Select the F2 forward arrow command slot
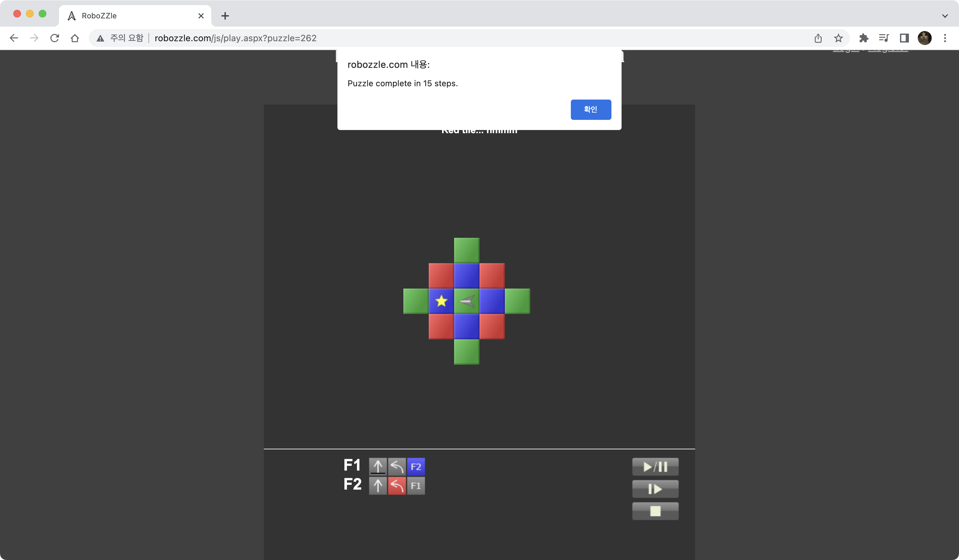This screenshot has width=959, height=560. [378, 486]
